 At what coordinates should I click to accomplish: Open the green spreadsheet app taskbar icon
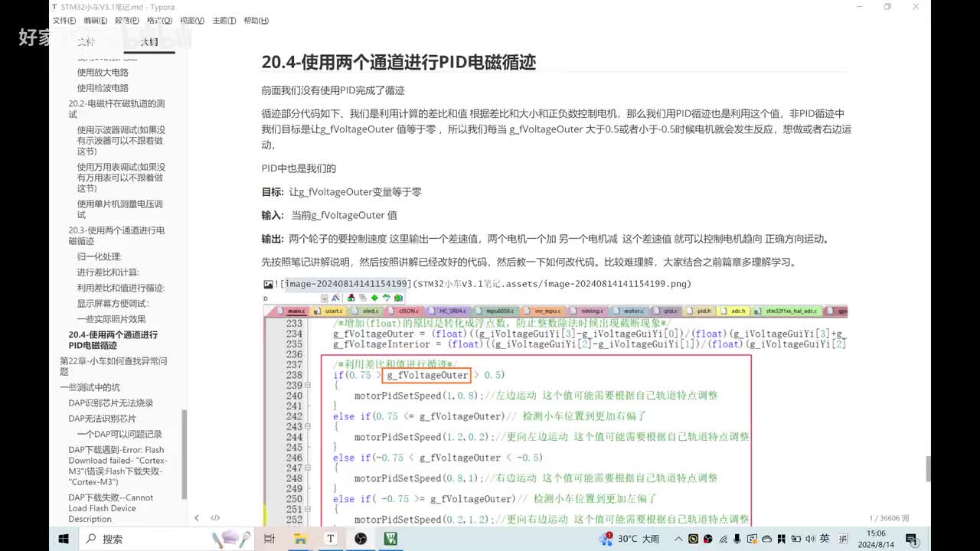point(390,539)
